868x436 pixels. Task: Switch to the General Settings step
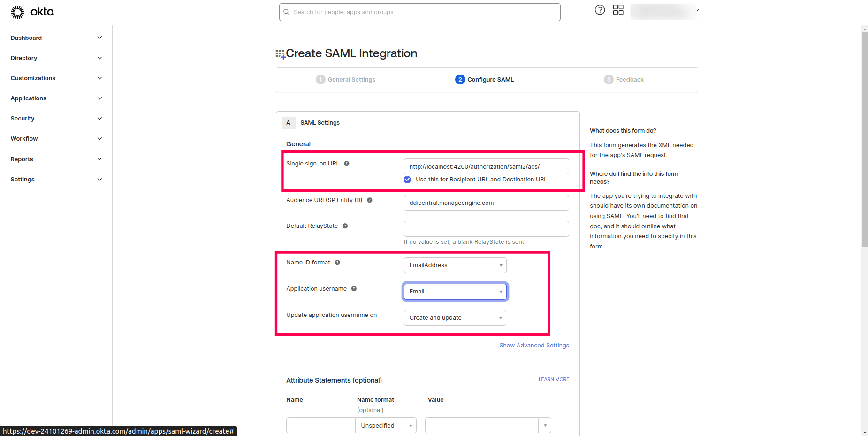click(x=346, y=79)
